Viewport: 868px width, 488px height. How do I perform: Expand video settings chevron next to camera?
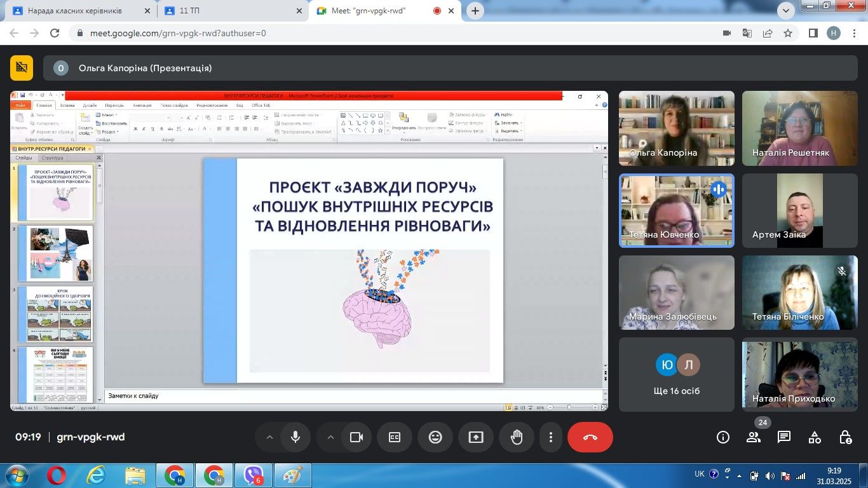pos(330,437)
